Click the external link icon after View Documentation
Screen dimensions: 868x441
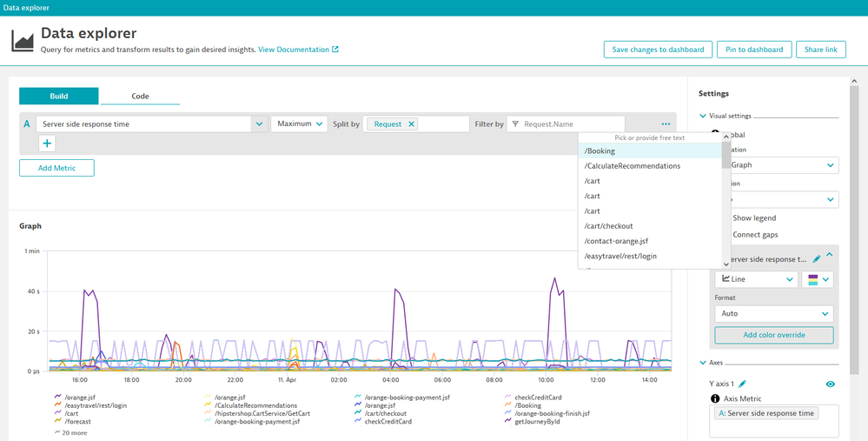[x=335, y=50]
